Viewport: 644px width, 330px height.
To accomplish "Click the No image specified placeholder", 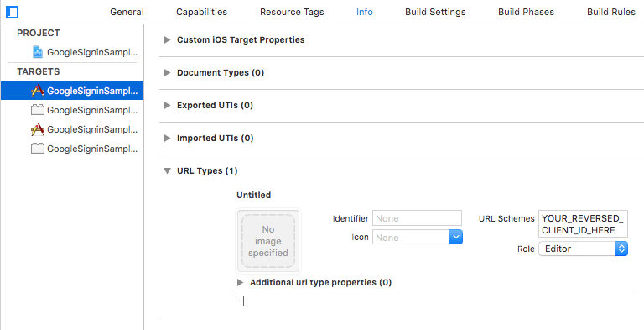I will [x=268, y=241].
